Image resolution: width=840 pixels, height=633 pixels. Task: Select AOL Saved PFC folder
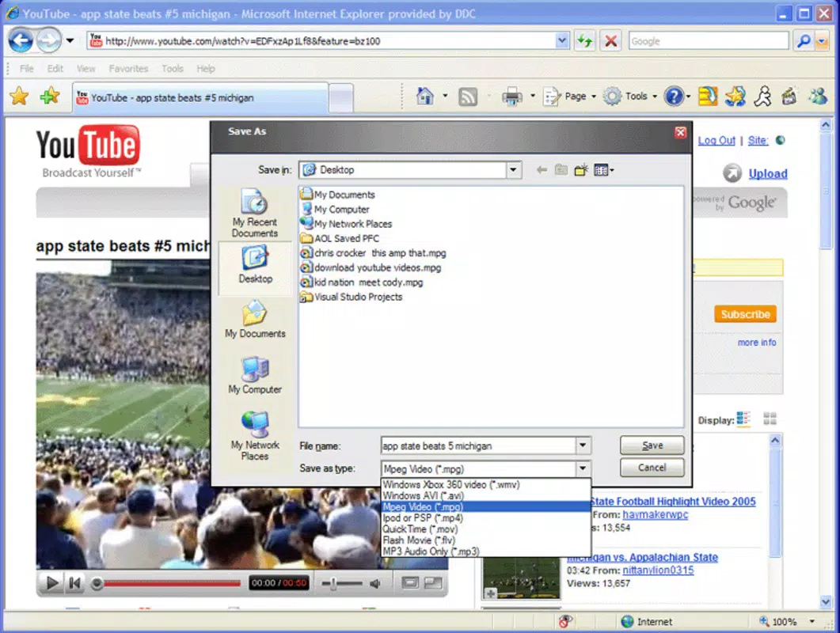pos(340,238)
